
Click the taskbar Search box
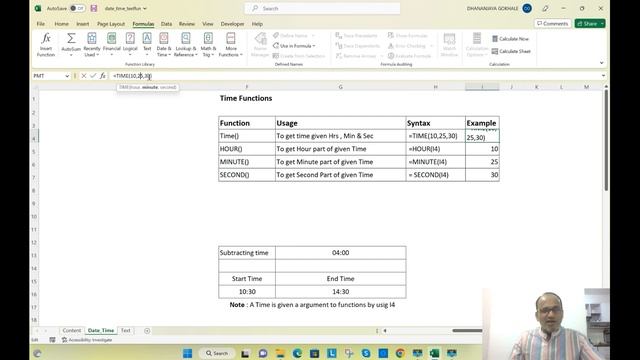[x=217, y=353]
